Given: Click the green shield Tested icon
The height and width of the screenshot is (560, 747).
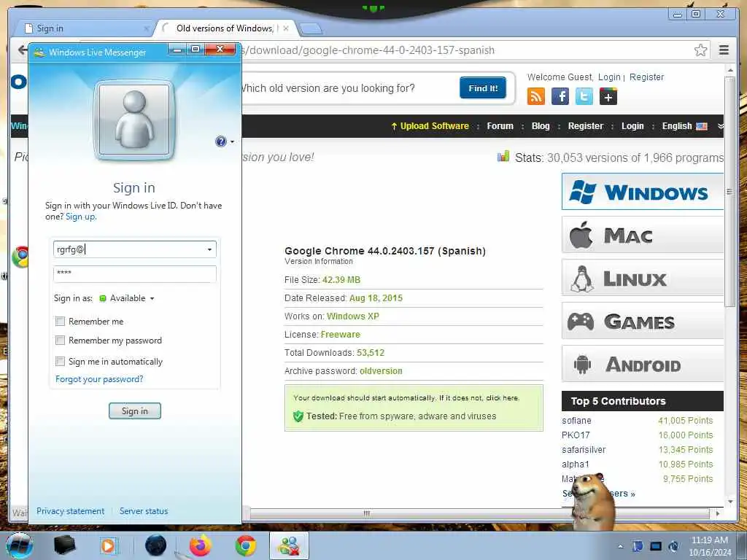Looking at the screenshot, I should point(298,416).
